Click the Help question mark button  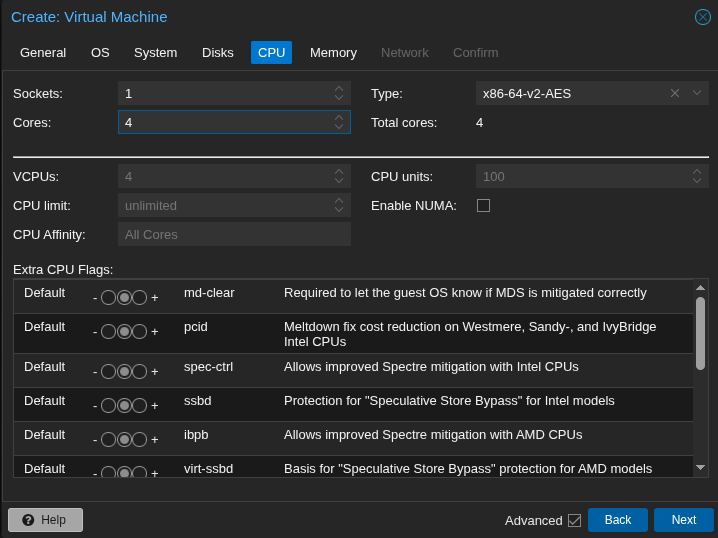pyautogui.click(x=45, y=520)
